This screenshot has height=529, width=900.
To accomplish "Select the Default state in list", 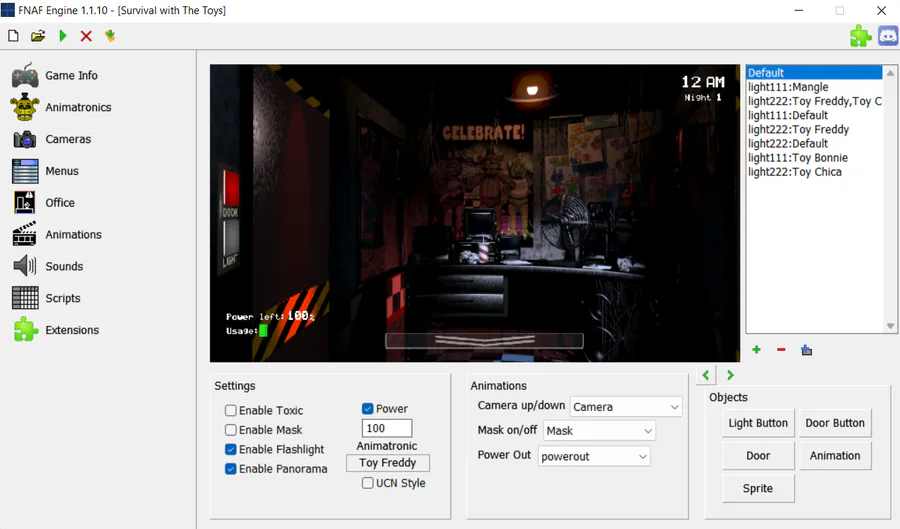I will click(814, 73).
